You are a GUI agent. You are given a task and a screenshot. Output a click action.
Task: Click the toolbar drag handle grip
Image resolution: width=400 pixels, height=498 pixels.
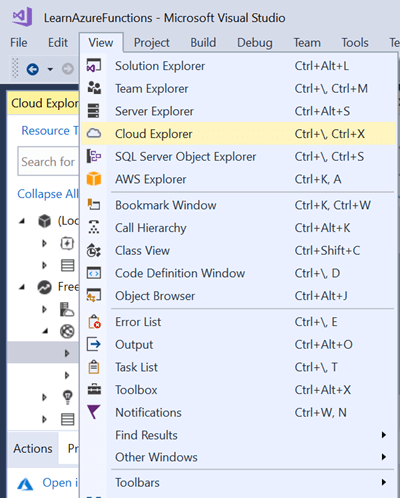15,68
